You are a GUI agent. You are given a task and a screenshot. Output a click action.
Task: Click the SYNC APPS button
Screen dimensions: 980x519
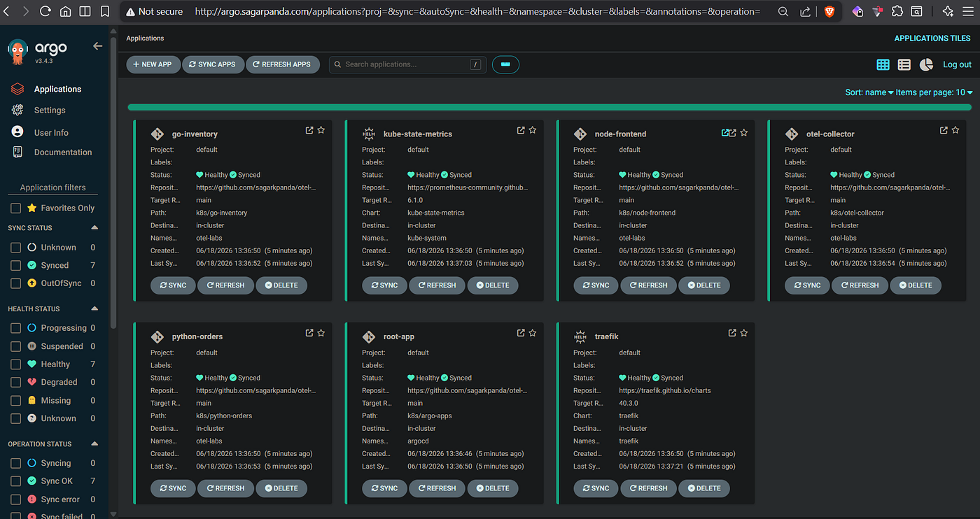[213, 64]
